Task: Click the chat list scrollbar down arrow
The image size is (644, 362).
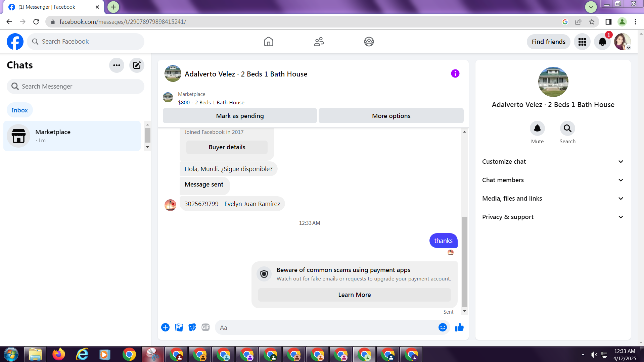Action: click(x=147, y=147)
